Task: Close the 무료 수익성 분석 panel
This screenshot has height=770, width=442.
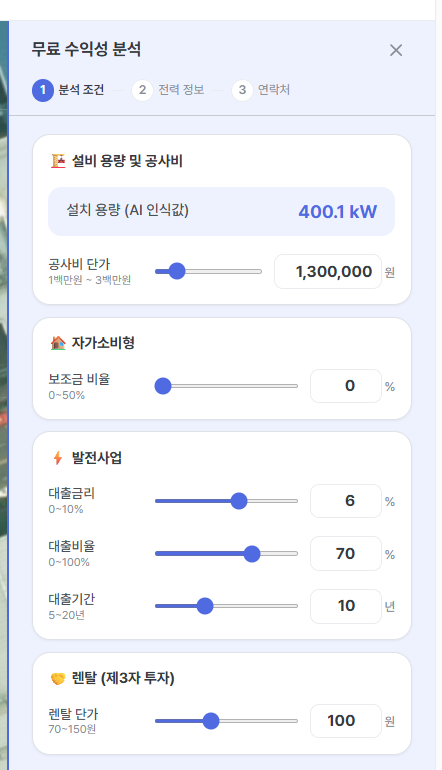Action: click(x=396, y=50)
